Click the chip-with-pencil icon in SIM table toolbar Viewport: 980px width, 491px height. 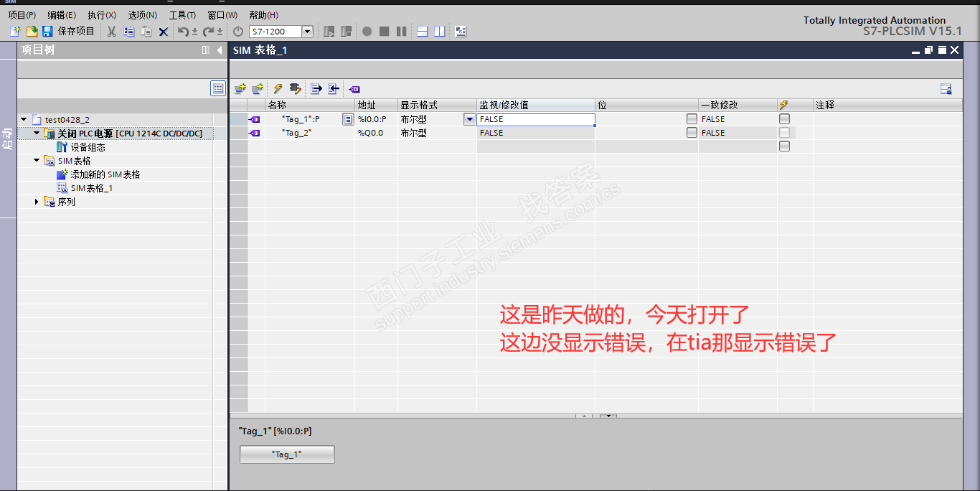295,89
